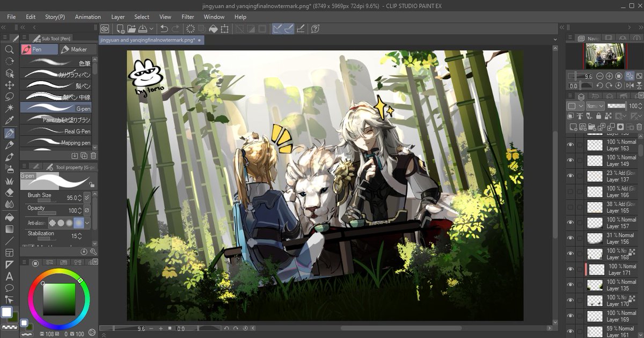The height and width of the screenshot is (338, 644).
Task: Open the Layer menu
Action: coord(118,17)
